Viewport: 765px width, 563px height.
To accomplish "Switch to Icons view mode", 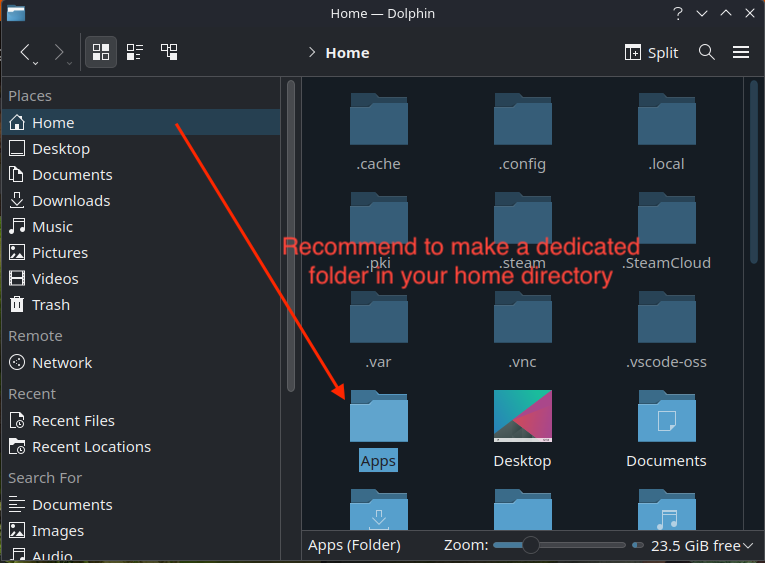I will click(101, 52).
